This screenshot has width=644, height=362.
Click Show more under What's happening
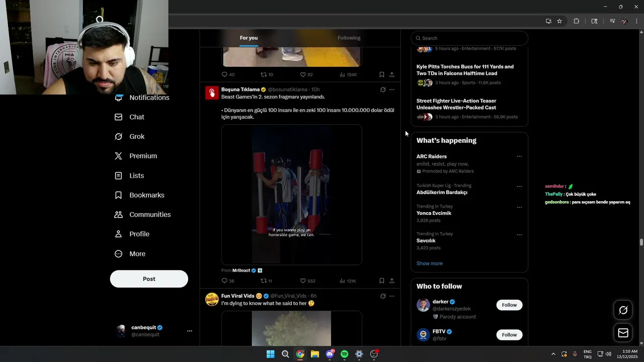point(430,263)
